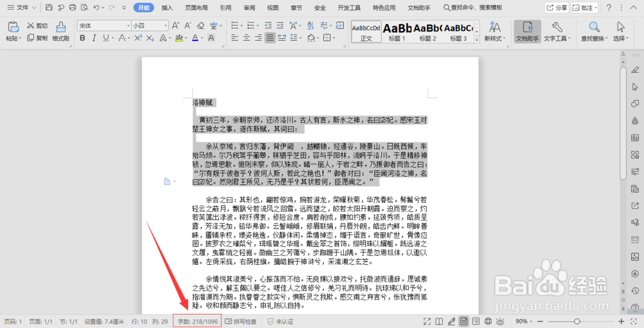Viewport: 644px width, 328px height.
Task: Expand the Find and Replace (查找替换) dropdown
Action: pyautogui.click(x=606, y=39)
